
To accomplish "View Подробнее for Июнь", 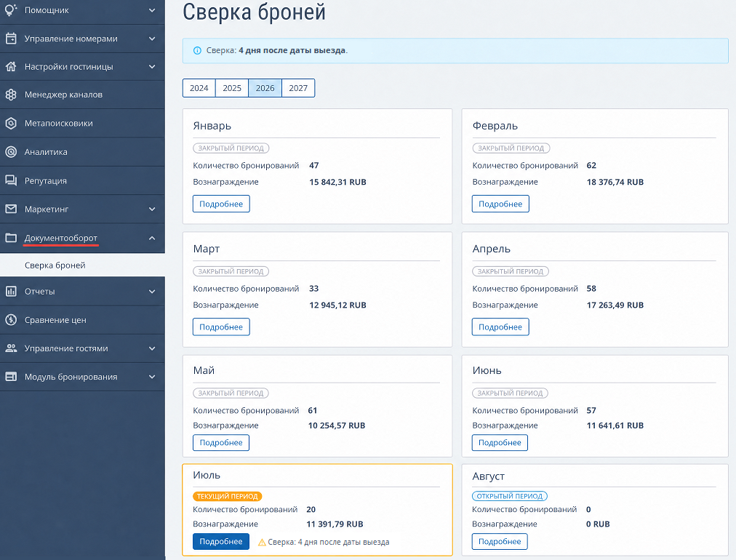I will coord(500,443).
